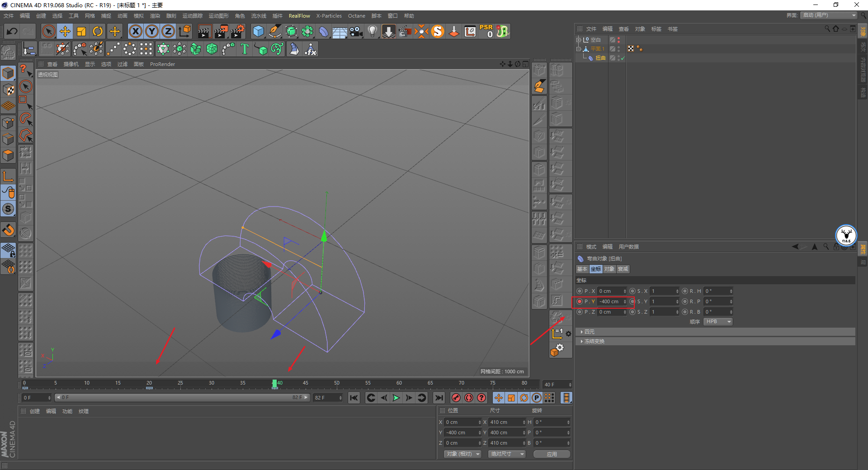868x470 pixels.
Task: Open the Octane menu
Action: (x=356, y=16)
